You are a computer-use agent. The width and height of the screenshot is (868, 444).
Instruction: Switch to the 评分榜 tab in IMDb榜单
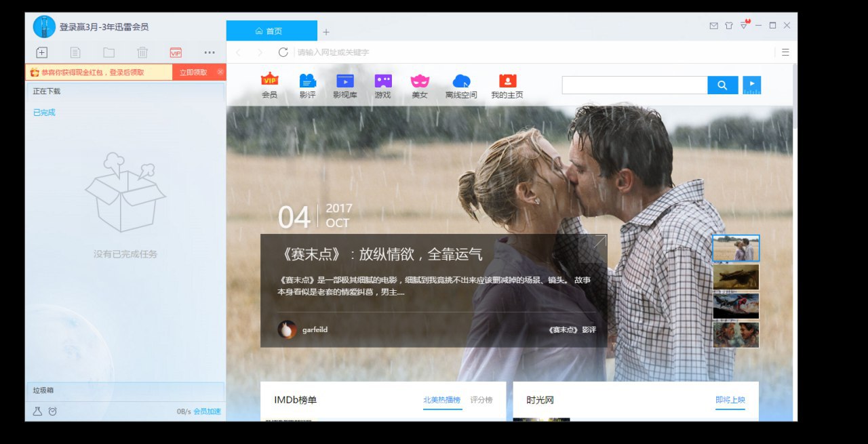[x=481, y=400]
